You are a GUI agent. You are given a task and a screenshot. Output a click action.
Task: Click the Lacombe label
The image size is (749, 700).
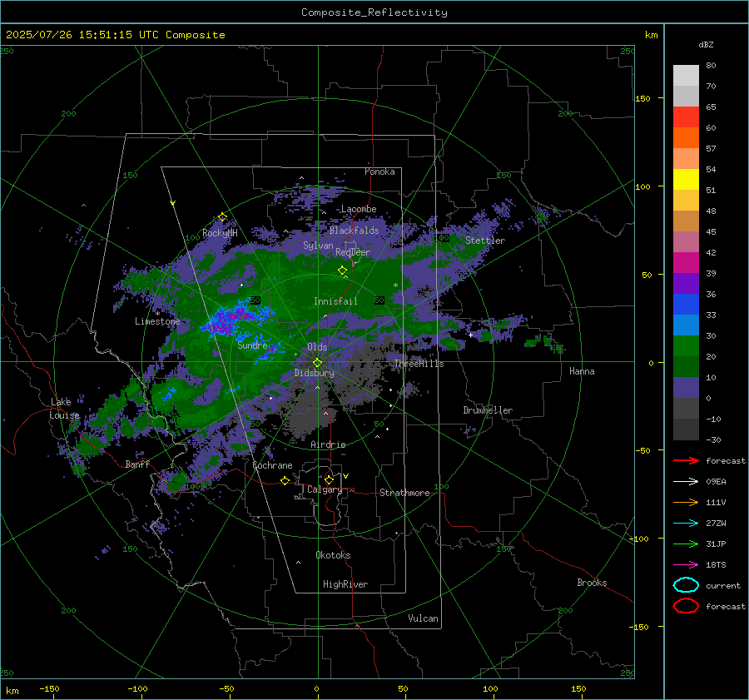click(359, 209)
